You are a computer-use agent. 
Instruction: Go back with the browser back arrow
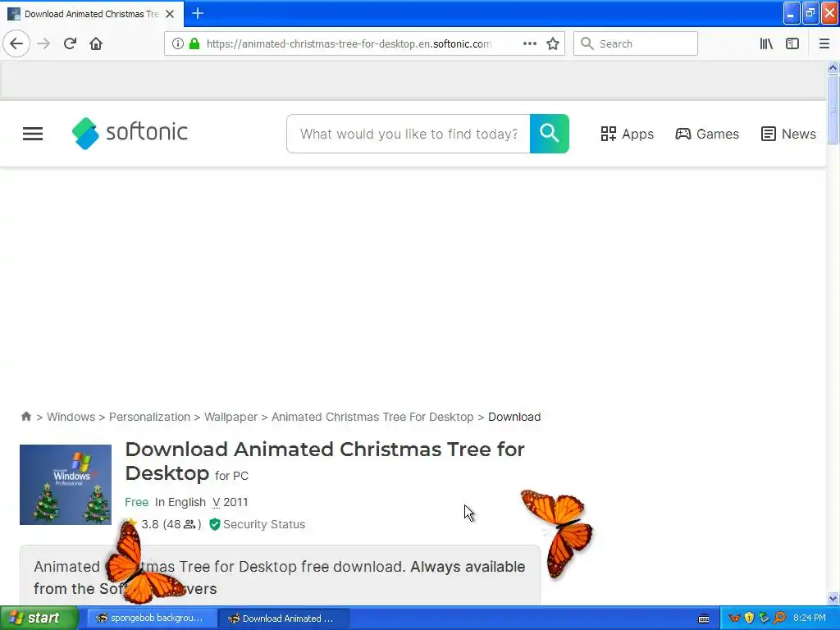pos(16,43)
